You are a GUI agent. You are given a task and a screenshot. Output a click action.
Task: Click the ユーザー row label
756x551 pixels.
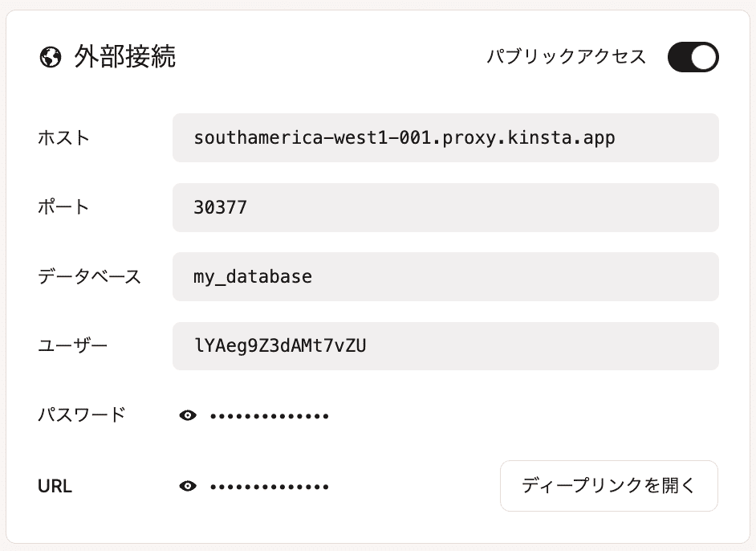(72, 346)
